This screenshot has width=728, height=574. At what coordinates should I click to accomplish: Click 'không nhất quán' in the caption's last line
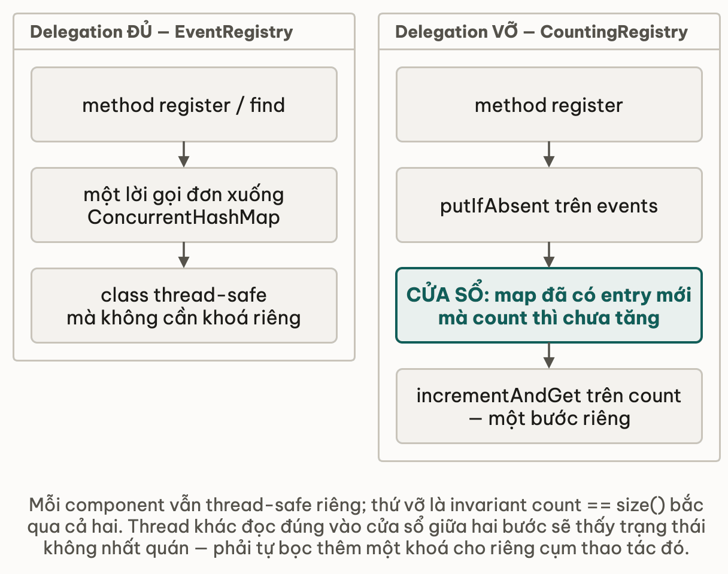117,548
